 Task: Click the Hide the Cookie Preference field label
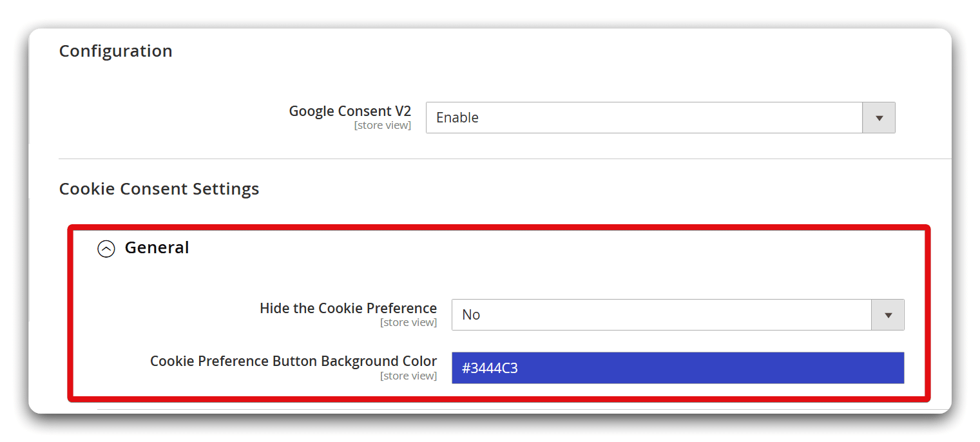tap(348, 308)
